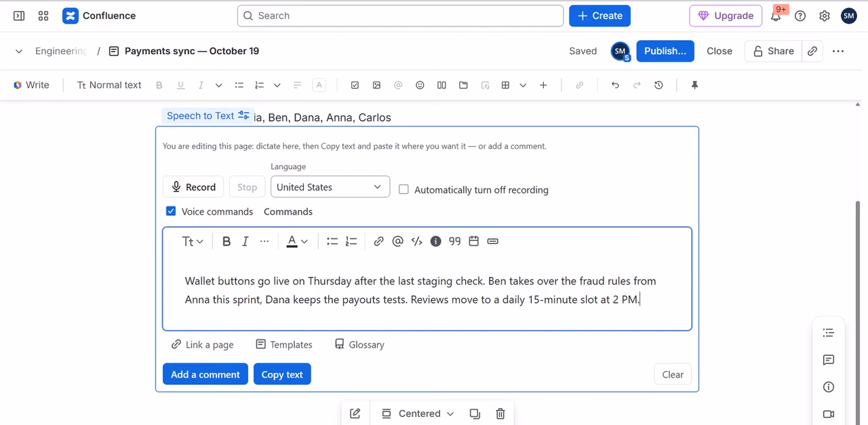The width and height of the screenshot is (868, 425).
Task: Open the app switcher grid
Action: coord(43,16)
